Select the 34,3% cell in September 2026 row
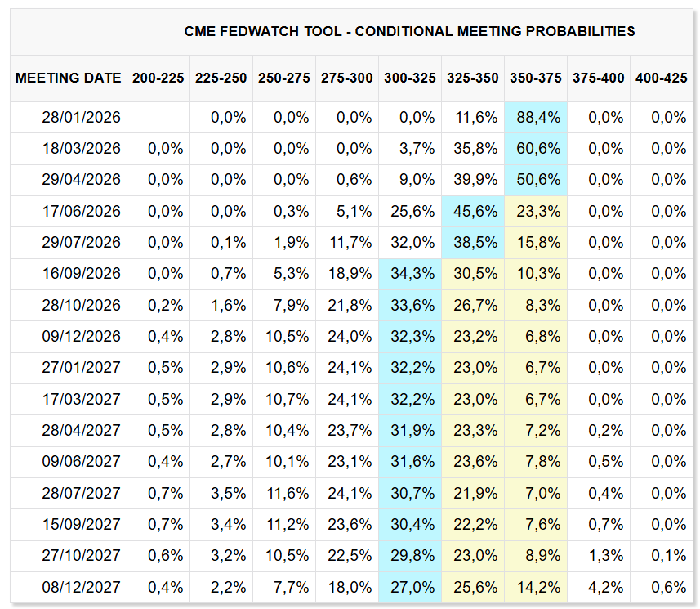This screenshot has height=609, width=700. point(412,274)
